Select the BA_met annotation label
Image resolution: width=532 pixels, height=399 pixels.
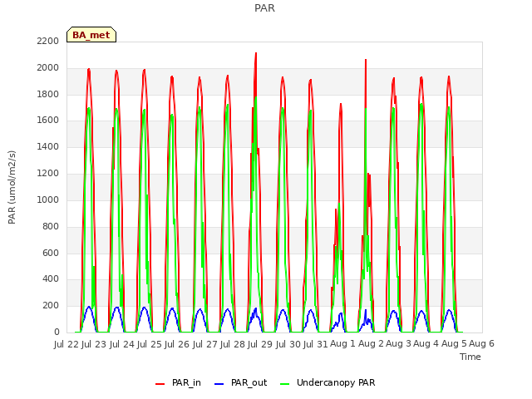(91, 35)
